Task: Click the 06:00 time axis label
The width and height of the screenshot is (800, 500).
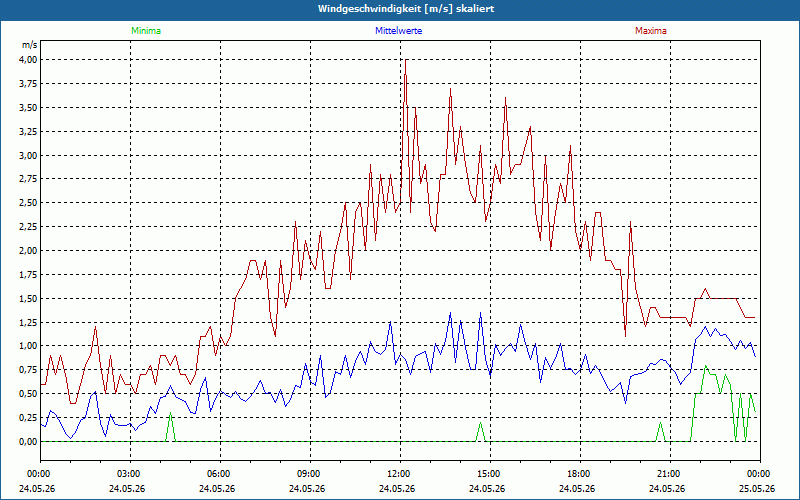Action: click(x=220, y=474)
